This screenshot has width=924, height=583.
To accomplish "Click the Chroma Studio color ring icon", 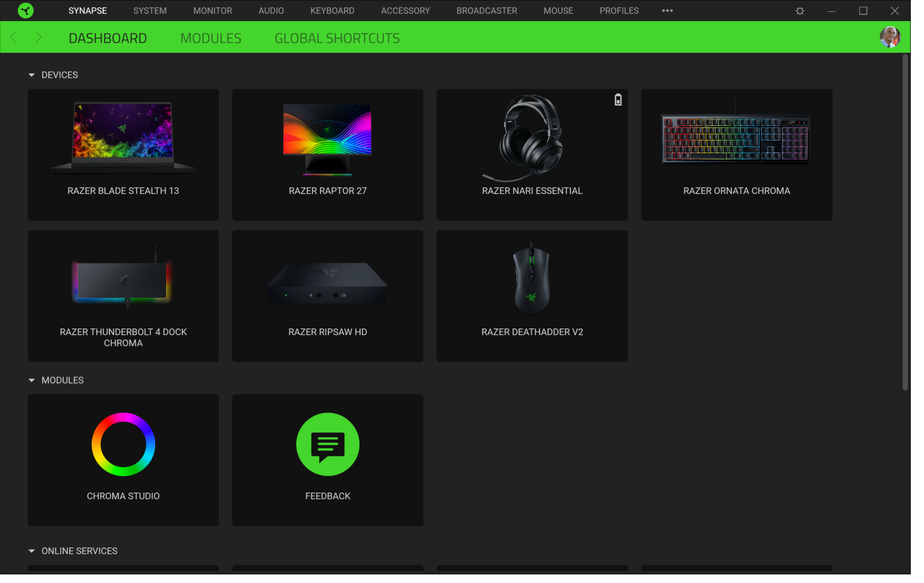I will pyautogui.click(x=123, y=445).
